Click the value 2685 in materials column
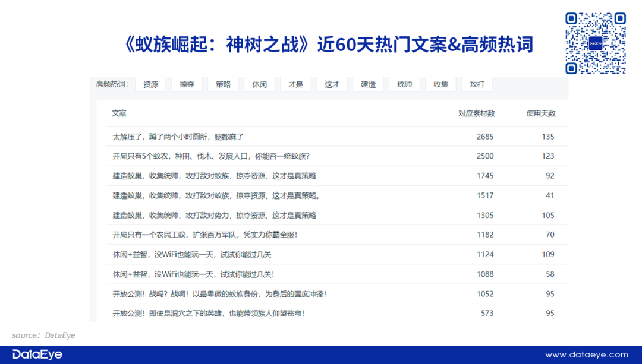 click(x=485, y=137)
